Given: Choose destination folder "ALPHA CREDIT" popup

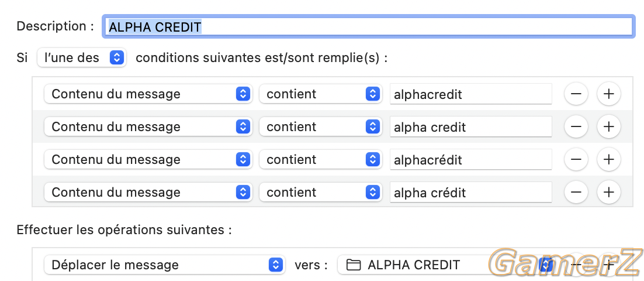Looking at the screenshot, I should point(446,265).
